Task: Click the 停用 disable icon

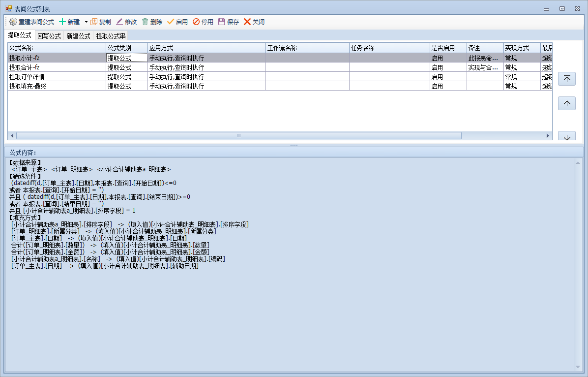Action: click(x=196, y=22)
